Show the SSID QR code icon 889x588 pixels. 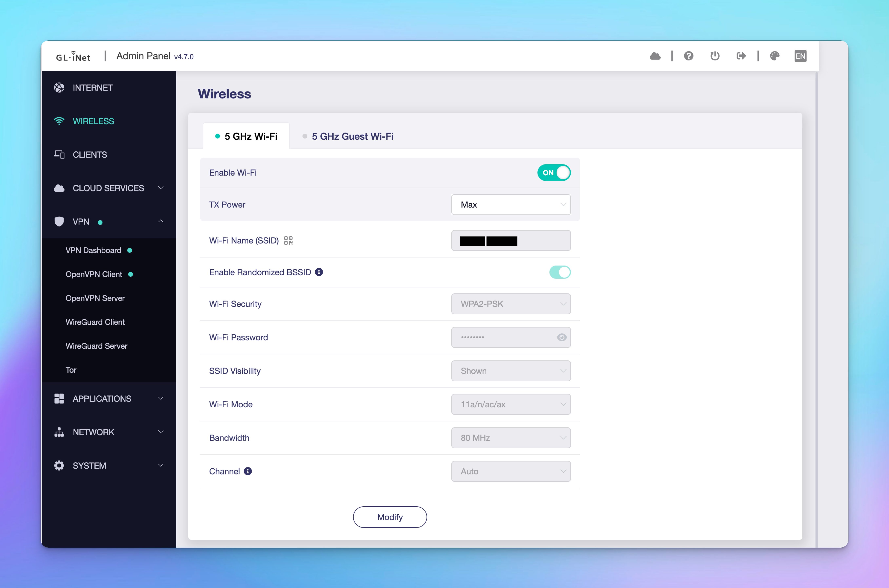coord(288,240)
